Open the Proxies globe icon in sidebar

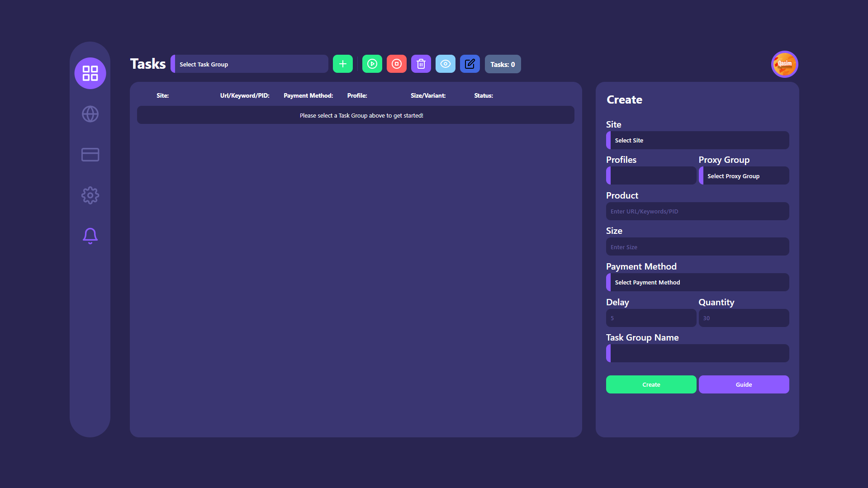(90, 114)
